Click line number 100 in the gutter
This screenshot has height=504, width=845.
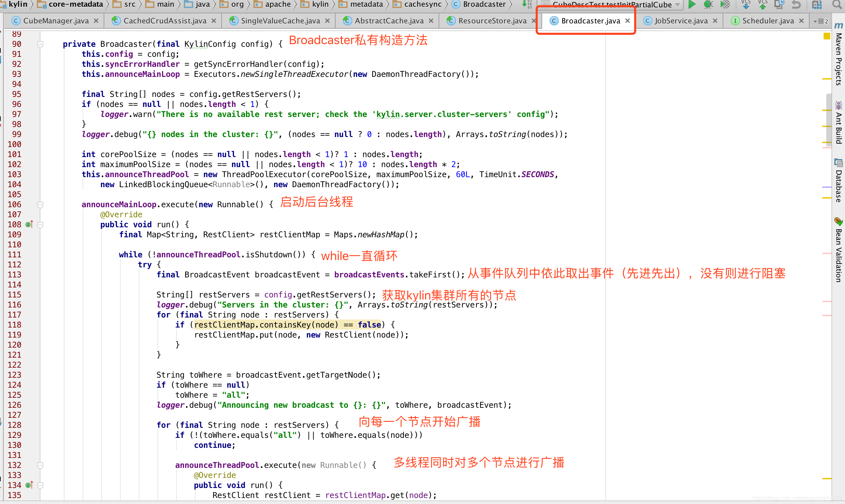point(15,144)
